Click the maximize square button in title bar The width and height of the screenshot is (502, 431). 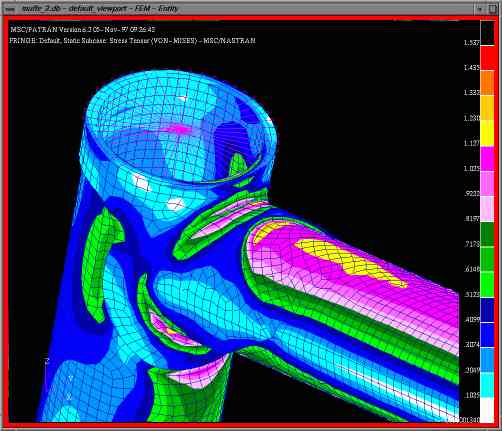click(493, 9)
